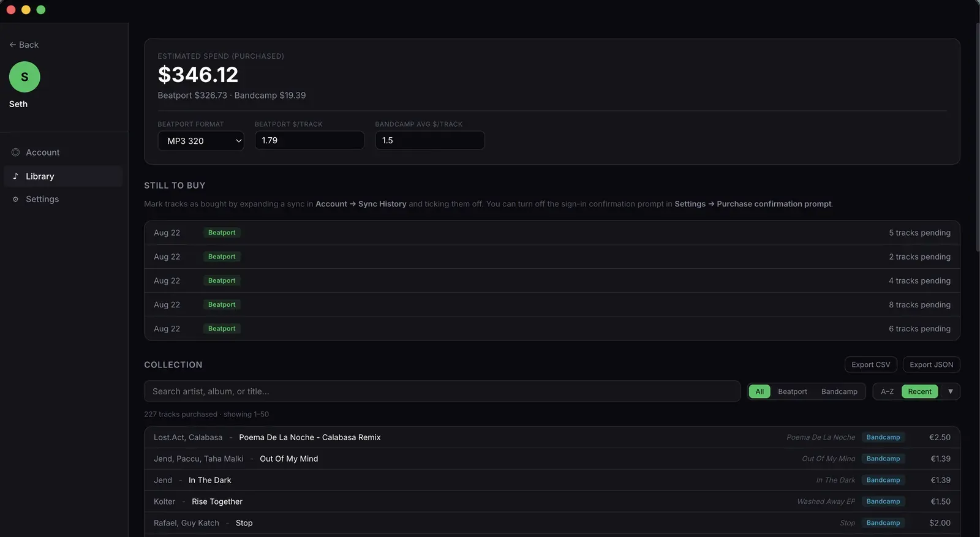Click the Bandcamp badge on Out Of My Mind row

coord(883,459)
